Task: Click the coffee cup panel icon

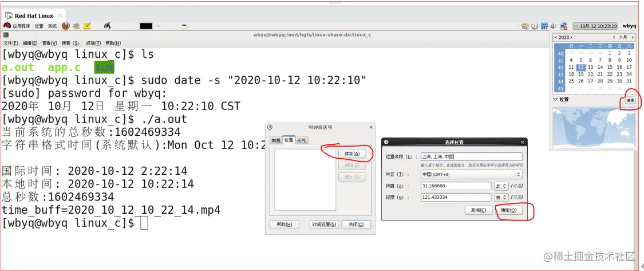Action: click(x=184, y=26)
